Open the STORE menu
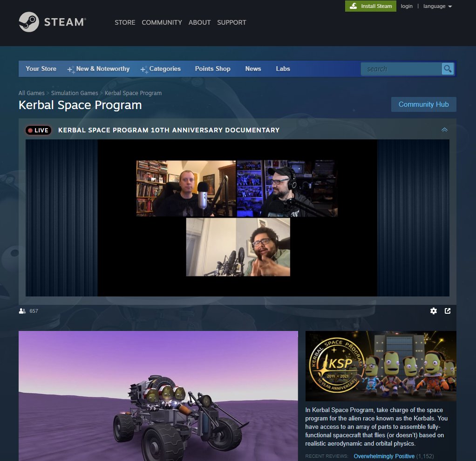 coord(125,22)
